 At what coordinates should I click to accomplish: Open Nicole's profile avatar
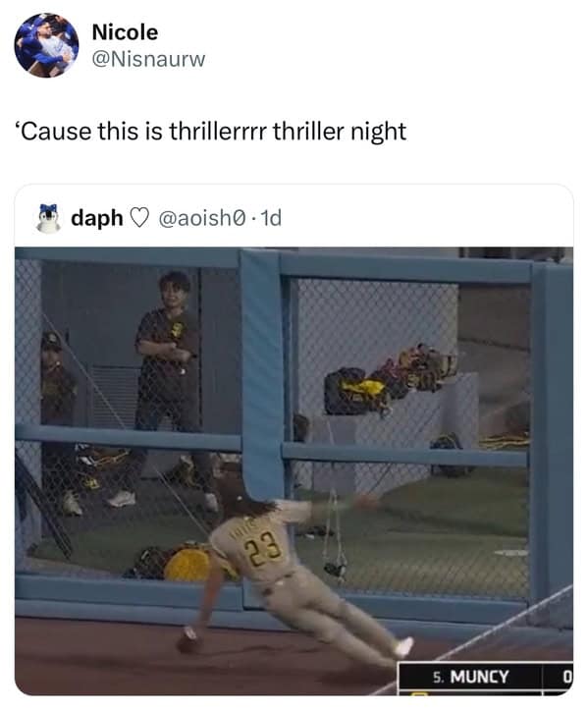pos(46,45)
